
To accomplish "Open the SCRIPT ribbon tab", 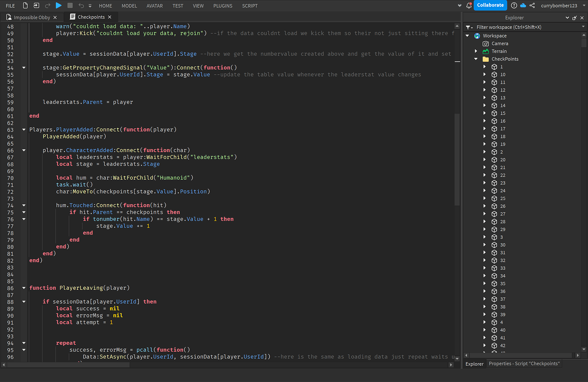I will click(250, 6).
